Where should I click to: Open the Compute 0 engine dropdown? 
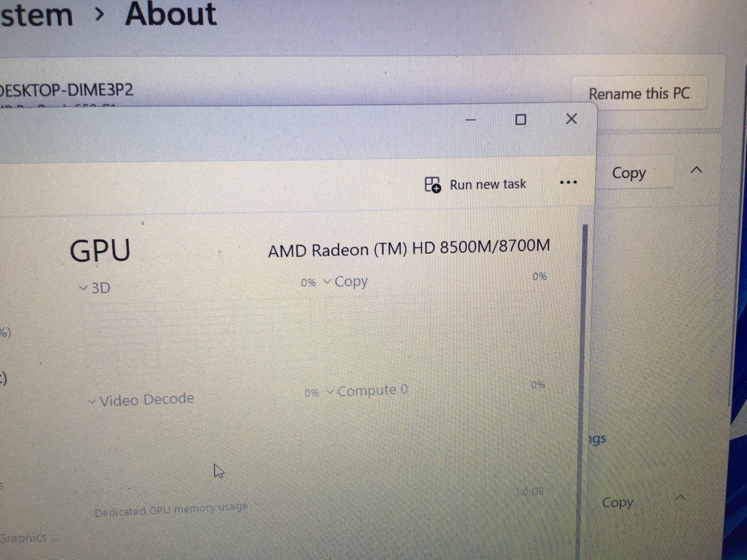click(367, 391)
